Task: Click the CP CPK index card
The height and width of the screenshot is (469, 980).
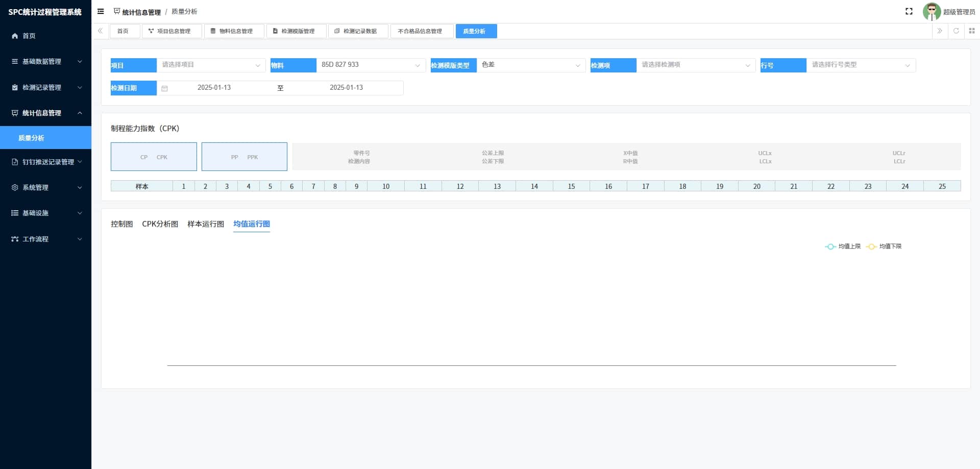Action: click(x=154, y=157)
